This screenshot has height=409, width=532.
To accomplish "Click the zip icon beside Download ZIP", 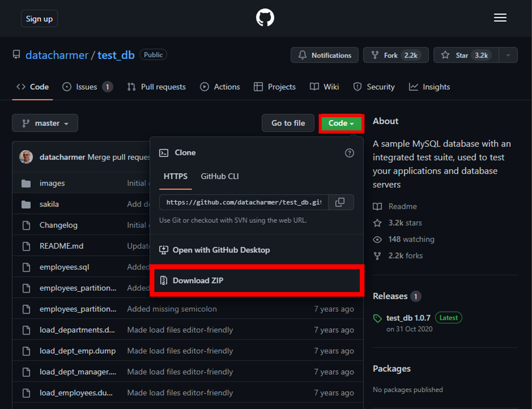I will point(164,280).
